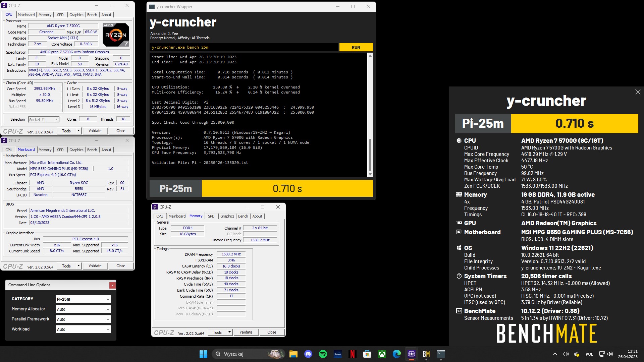The height and width of the screenshot is (362, 644).
Task: Launch Microsoft Edge from the taskbar
Action: pos(397,354)
